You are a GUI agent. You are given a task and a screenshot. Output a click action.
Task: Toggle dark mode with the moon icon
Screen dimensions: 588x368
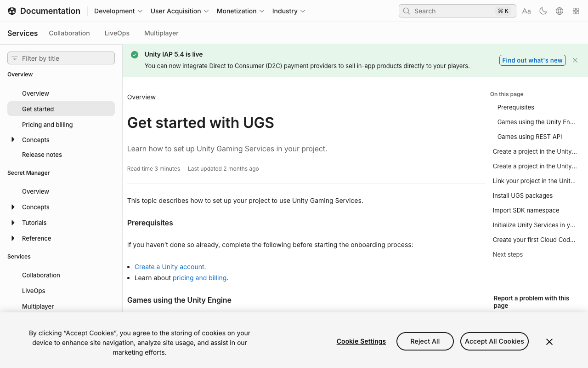pyautogui.click(x=543, y=11)
